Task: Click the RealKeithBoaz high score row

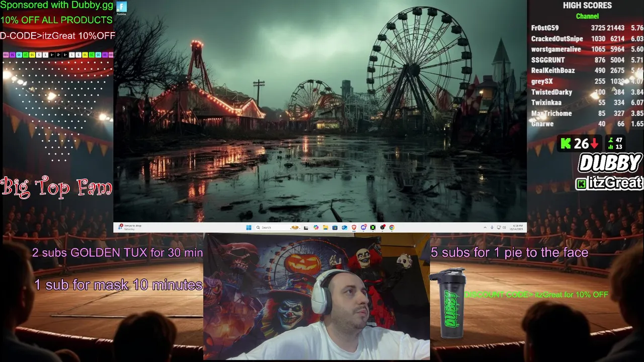Action: click(x=587, y=70)
